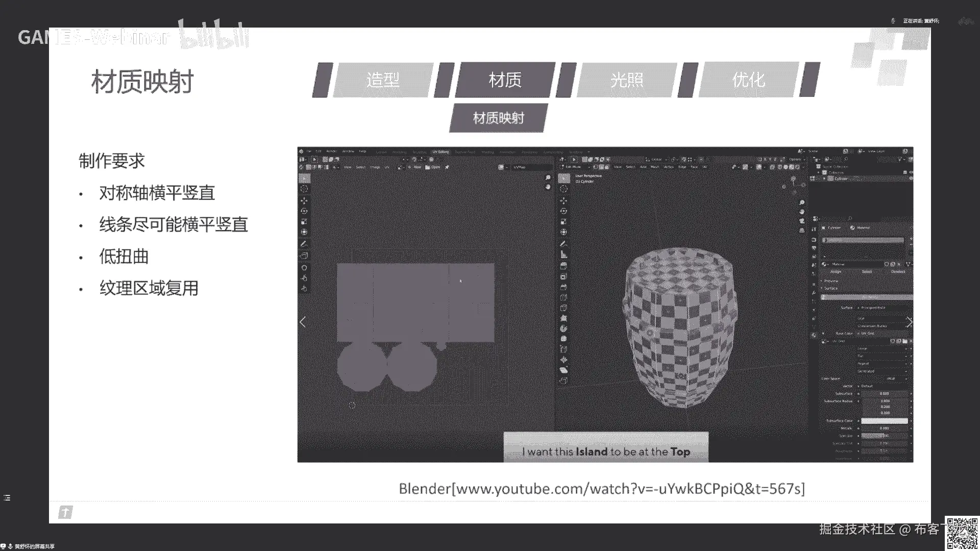Click the Subsurface Color white swatch
The width and height of the screenshot is (980, 551).
coord(884,421)
